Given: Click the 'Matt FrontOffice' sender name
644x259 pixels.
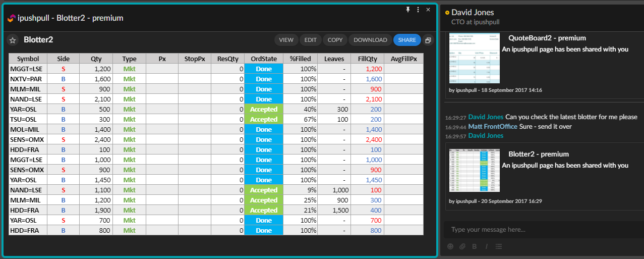Looking at the screenshot, I should click(x=493, y=126).
